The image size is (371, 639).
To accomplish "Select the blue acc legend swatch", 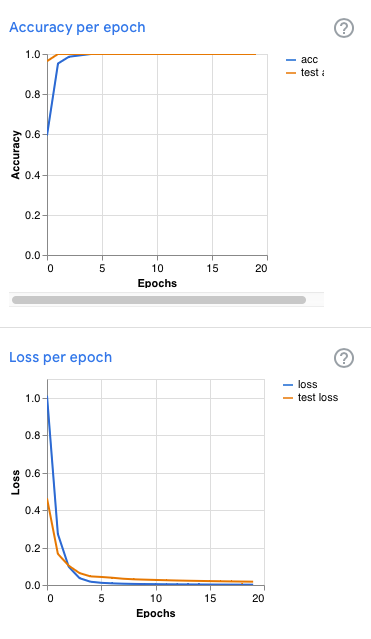I will [291, 60].
